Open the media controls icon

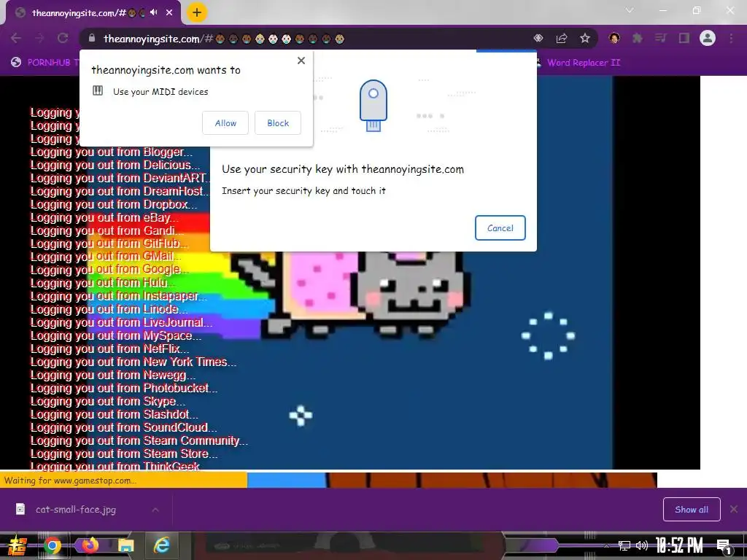(660, 38)
